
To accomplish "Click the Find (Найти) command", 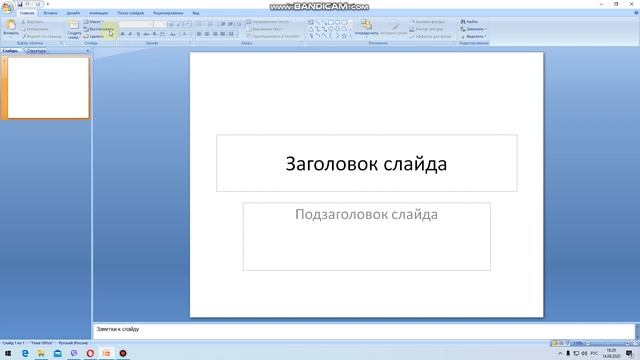I will (469, 22).
